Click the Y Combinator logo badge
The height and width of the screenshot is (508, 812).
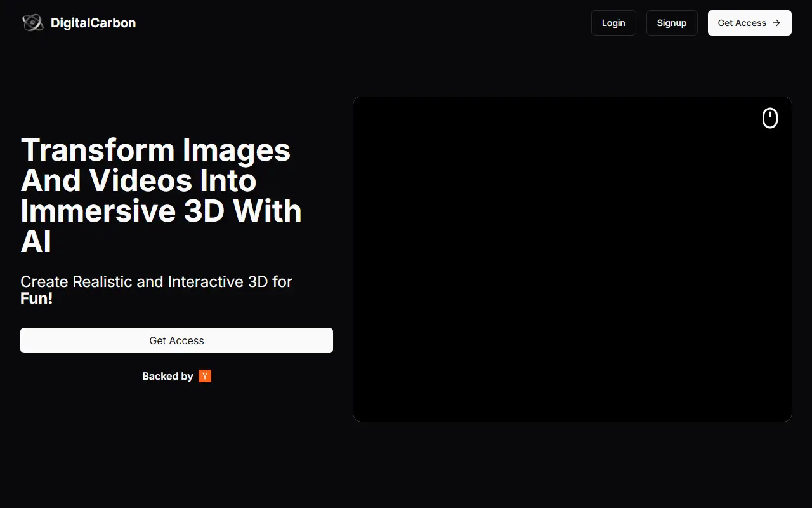click(205, 376)
